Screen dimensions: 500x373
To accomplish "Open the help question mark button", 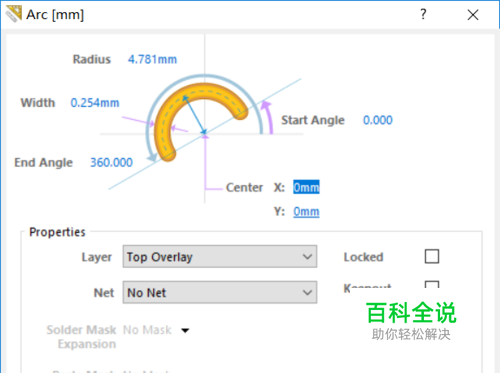I will tap(423, 14).
